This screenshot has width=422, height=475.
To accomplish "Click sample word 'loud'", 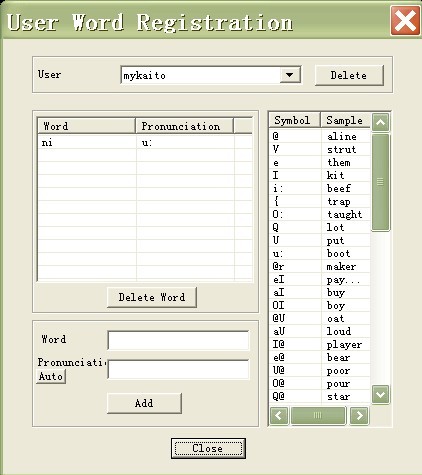I will (x=339, y=331).
